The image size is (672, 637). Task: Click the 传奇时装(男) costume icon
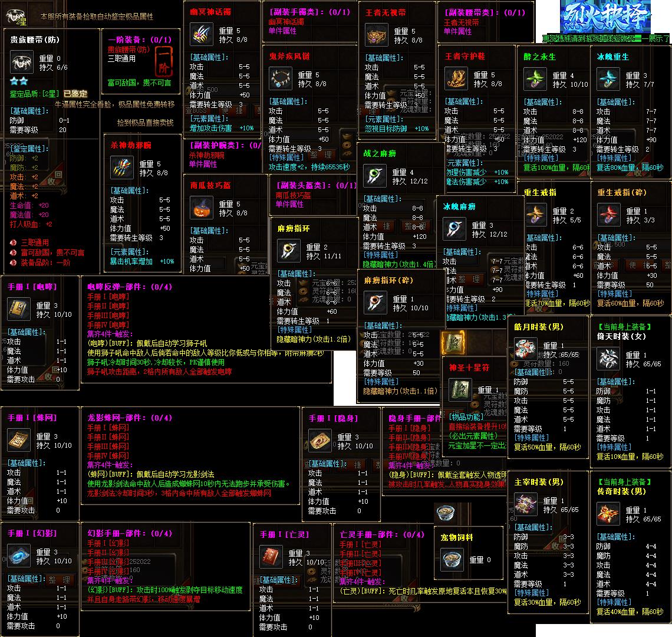coord(609,513)
